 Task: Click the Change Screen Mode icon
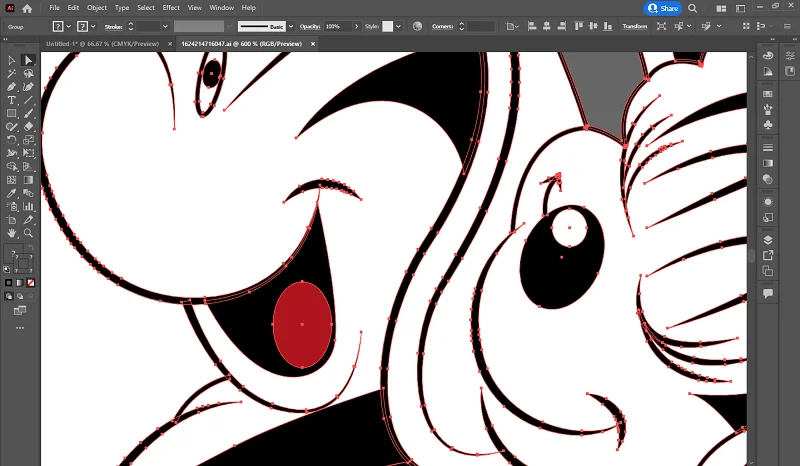[20, 310]
